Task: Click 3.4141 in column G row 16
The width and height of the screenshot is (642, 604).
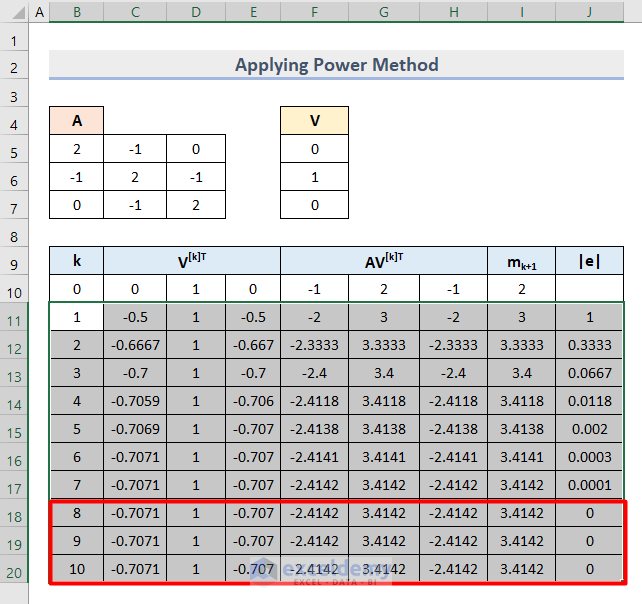Action: 384,457
